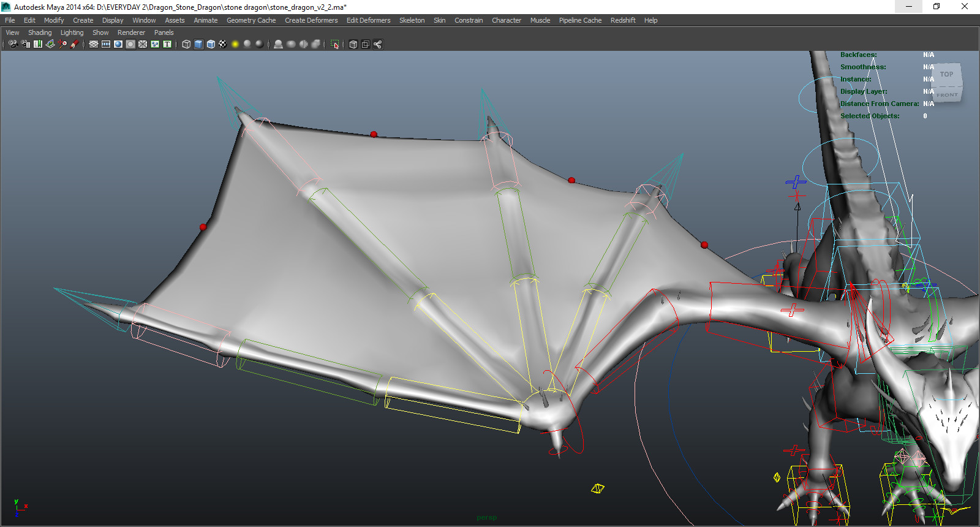The width and height of the screenshot is (980, 527).
Task: Click the Select Camera icon
Action: tap(13, 44)
